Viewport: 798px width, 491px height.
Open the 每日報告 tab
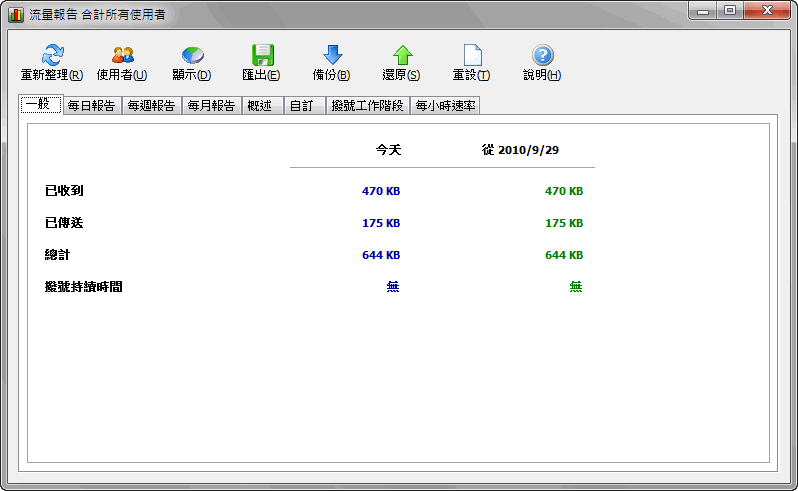[x=91, y=106]
